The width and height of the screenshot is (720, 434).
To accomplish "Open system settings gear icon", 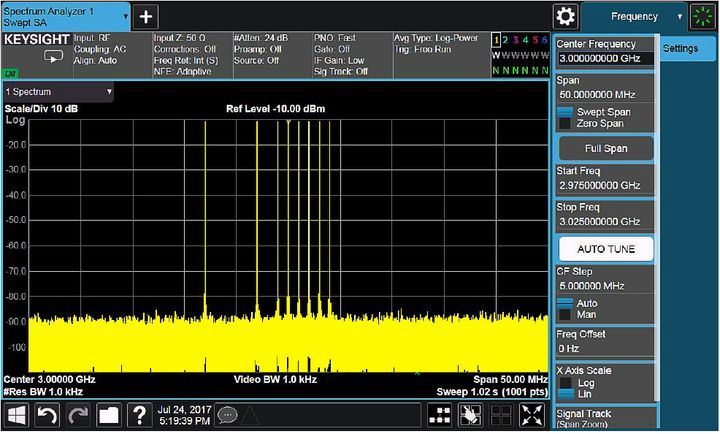I will pos(566,16).
